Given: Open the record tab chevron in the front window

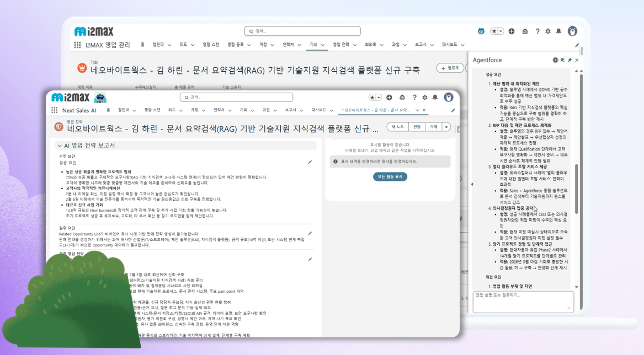Looking at the screenshot, I should click(417, 110).
